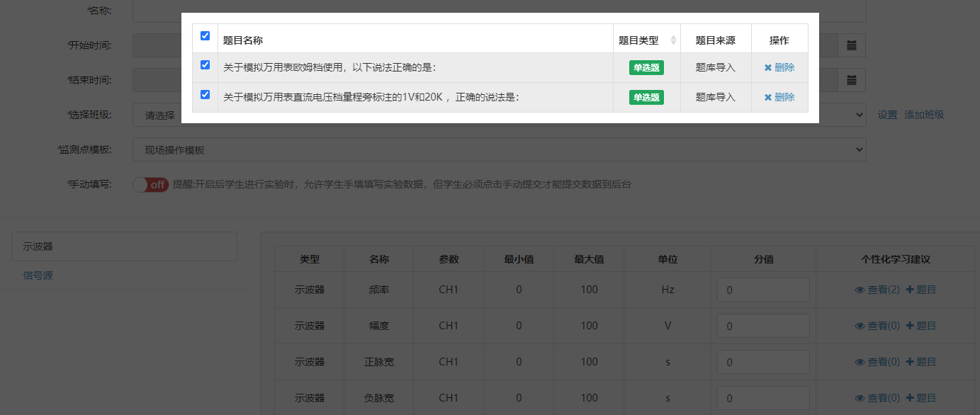Click the 分值 input for 频率

pos(763,290)
